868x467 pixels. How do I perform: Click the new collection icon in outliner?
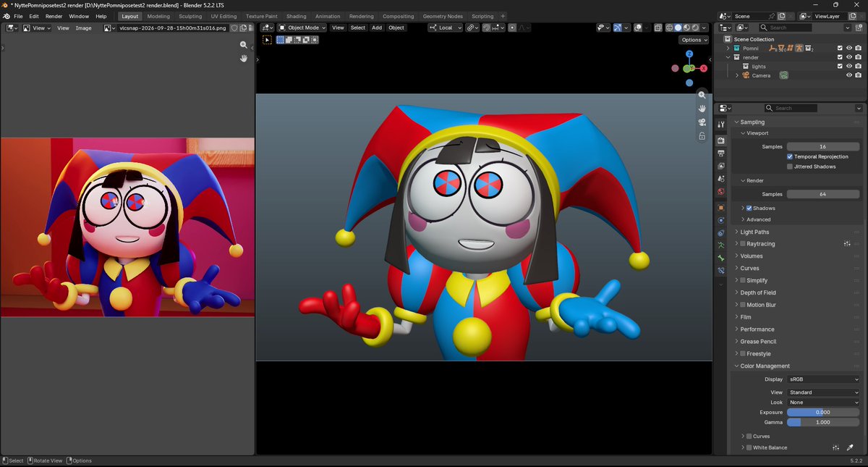858,28
